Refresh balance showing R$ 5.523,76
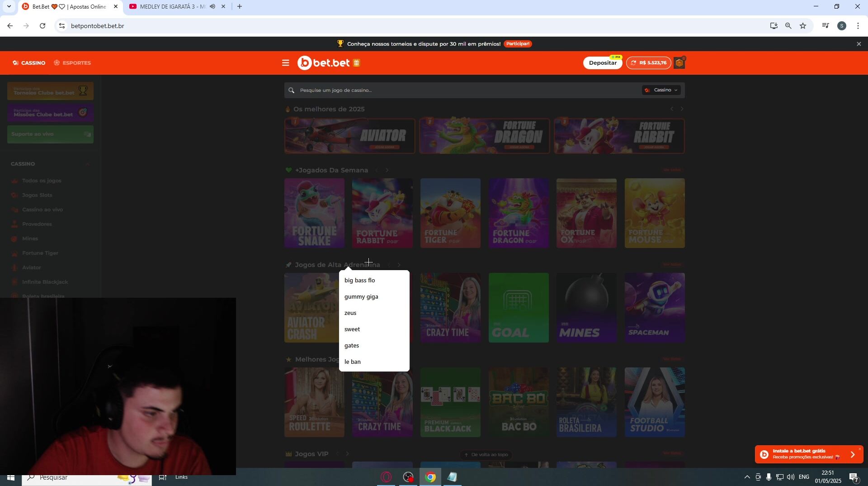 click(x=634, y=63)
